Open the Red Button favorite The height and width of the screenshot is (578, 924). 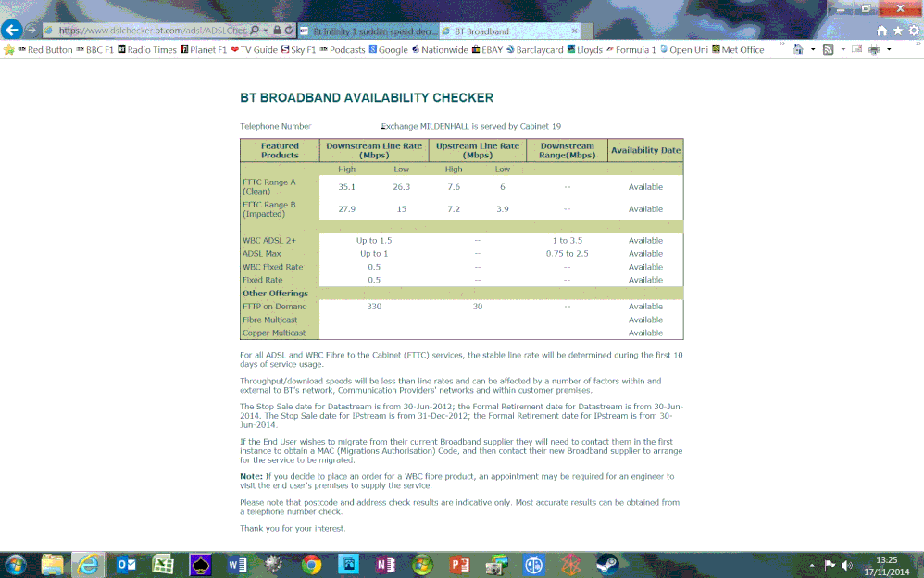click(45, 49)
